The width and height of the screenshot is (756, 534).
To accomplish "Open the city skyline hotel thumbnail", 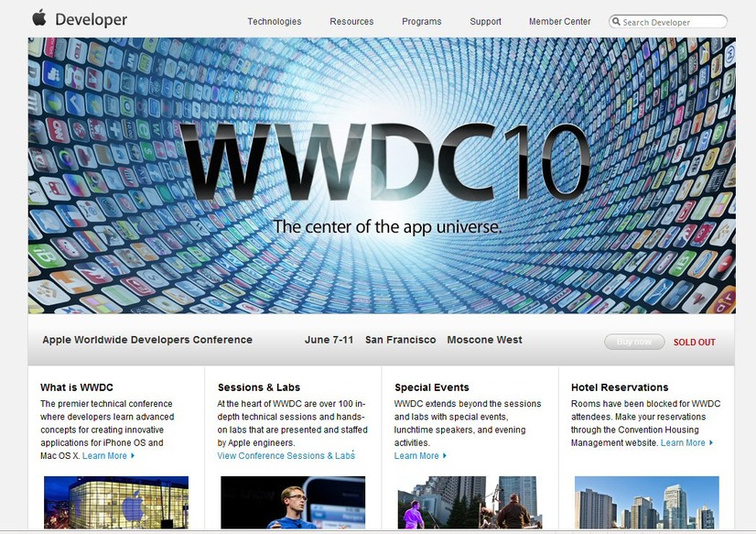I will (x=646, y=502).
